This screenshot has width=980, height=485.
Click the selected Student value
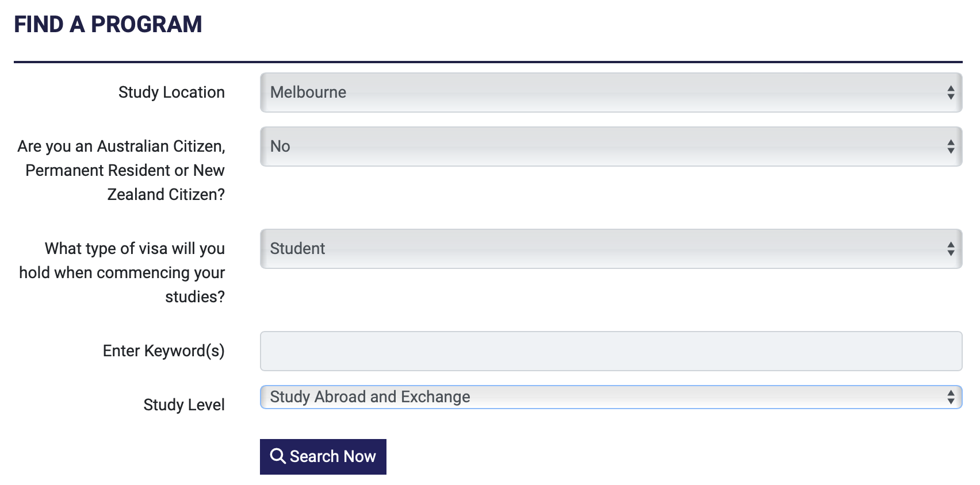click(297, 249)
